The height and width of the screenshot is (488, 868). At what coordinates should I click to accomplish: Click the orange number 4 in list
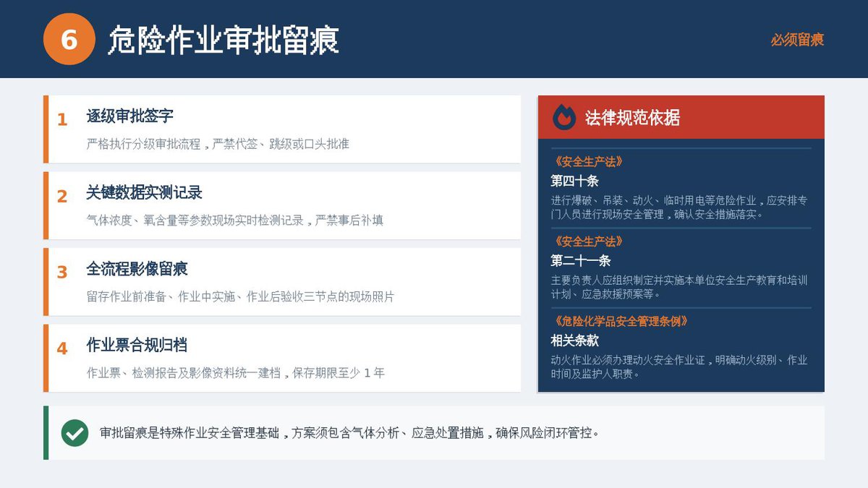pyautogui.click(x=62, y=348)
